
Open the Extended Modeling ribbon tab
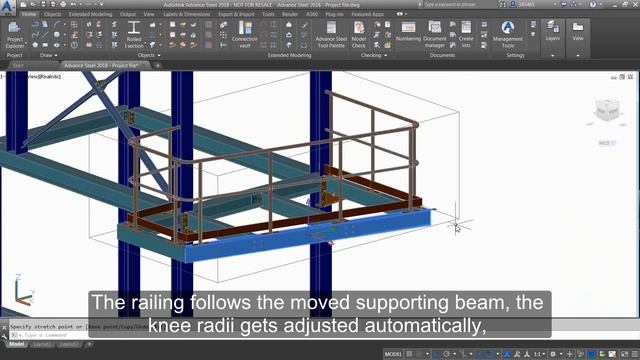(90, 14)
